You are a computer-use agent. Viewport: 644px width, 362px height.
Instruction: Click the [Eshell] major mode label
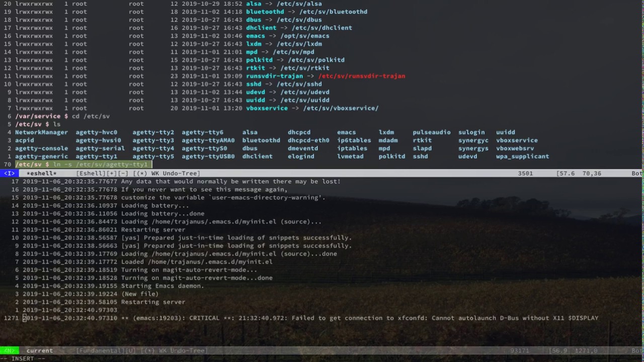(x=91, y=173)
